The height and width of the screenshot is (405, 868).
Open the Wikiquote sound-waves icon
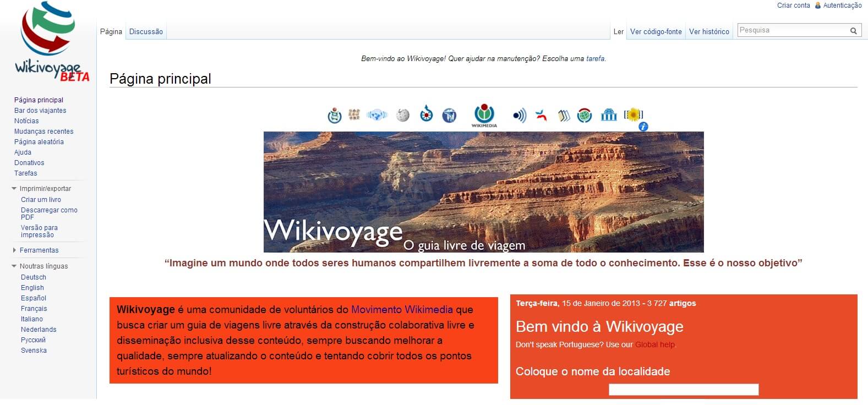click(x=520, y=115)
